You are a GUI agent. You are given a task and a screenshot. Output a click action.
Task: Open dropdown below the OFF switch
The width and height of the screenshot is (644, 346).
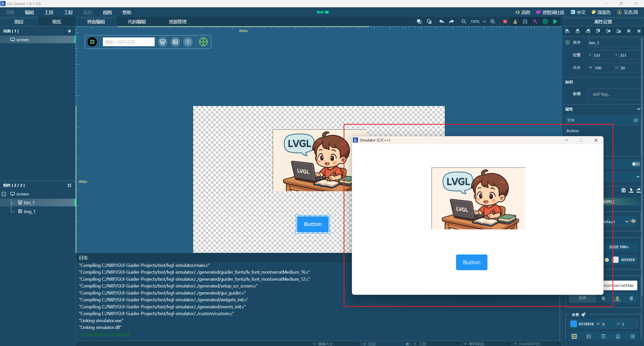(x=638, y=177)
